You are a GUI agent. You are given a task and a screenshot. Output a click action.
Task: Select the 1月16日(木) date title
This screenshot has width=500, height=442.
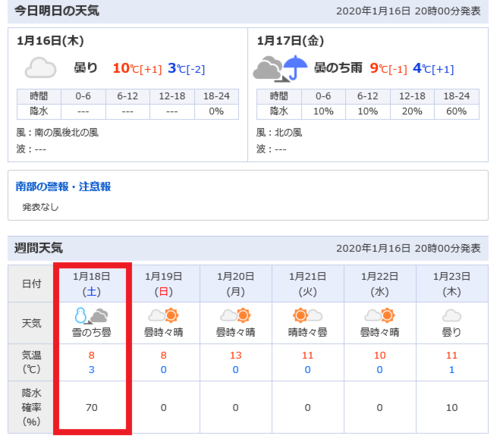click(50, 41)
